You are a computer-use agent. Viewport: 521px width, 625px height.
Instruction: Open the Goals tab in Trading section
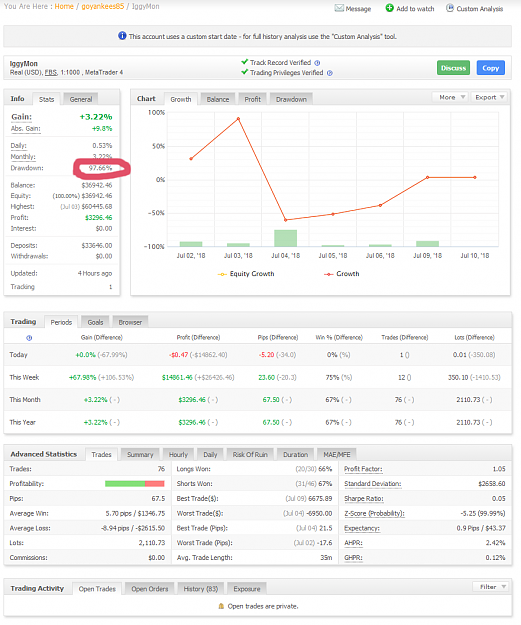[95, 322]
